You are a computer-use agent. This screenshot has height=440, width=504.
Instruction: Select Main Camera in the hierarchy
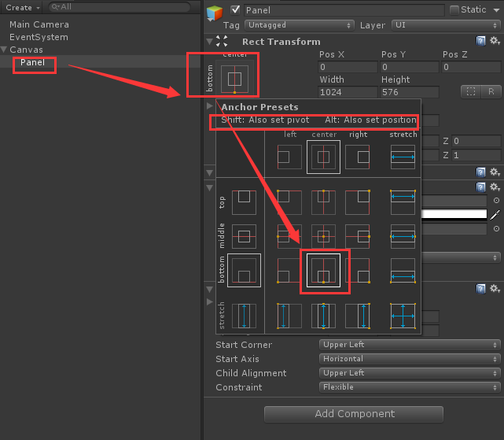39,24
